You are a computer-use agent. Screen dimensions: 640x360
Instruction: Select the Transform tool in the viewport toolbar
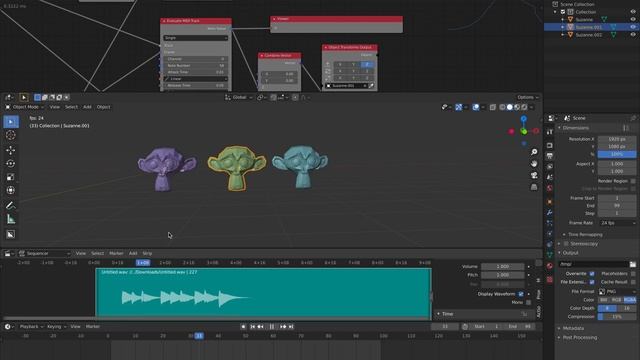coord(11,190)
